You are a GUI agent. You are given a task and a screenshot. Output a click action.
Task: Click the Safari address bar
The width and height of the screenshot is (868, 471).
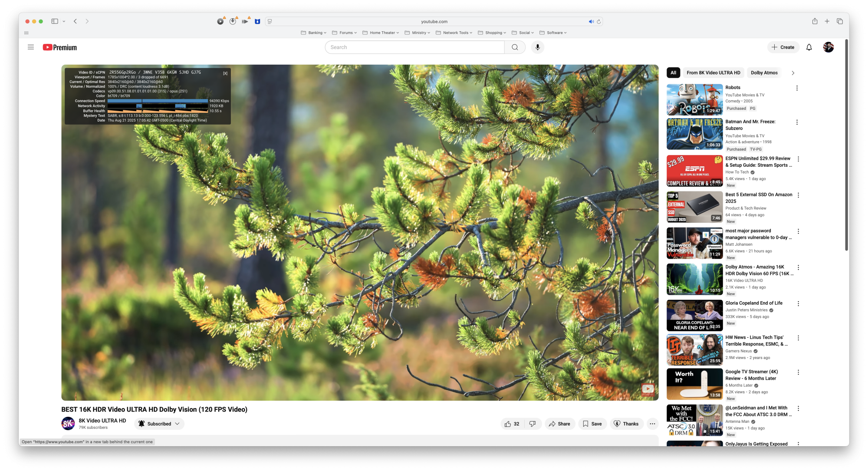click(x=434, y=21)
